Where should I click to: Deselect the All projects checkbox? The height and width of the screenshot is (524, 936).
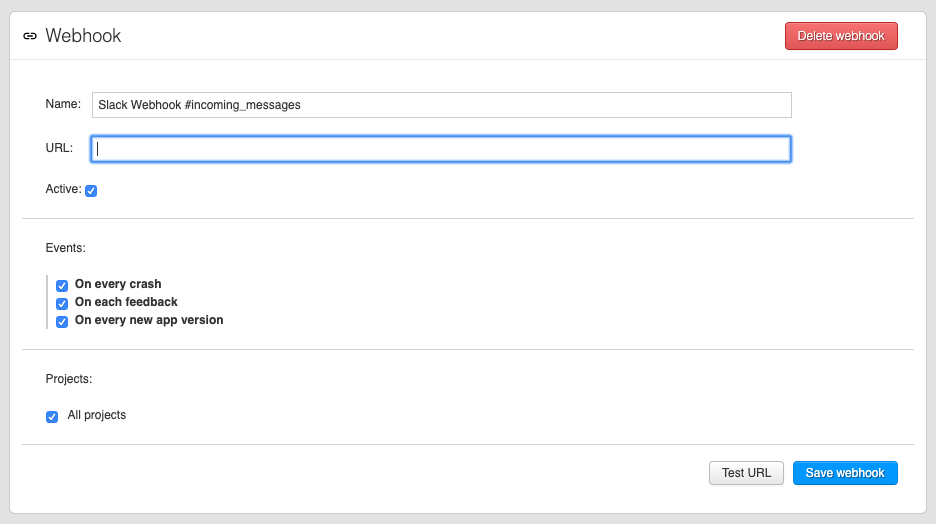(x=52, y=416)
